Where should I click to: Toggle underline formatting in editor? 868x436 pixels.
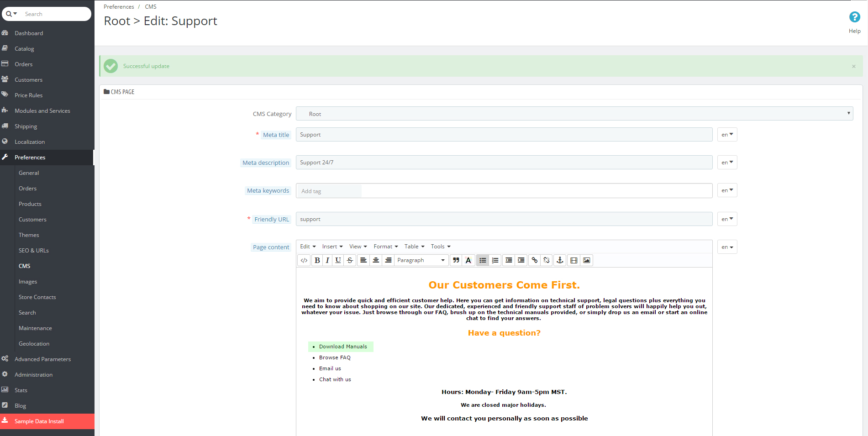[x=338, y=260]
